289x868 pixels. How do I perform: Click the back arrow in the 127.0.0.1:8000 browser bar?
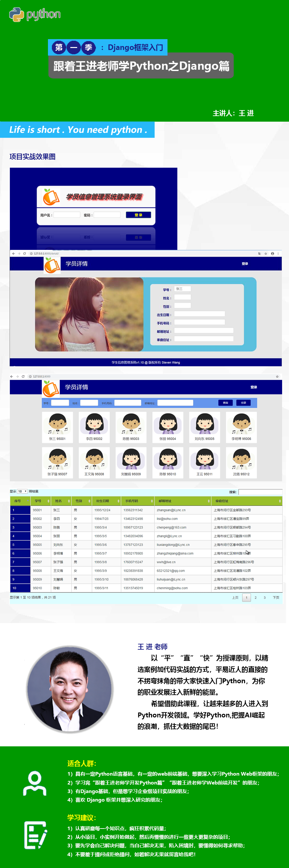(x=12, y=376)
